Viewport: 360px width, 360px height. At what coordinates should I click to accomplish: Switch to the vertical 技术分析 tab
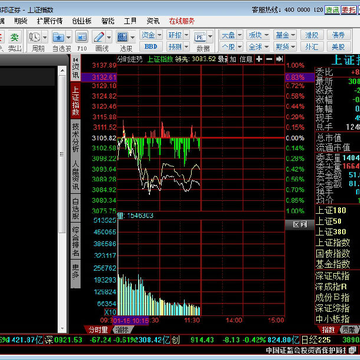pyautogui.click(x=76, y=137)
